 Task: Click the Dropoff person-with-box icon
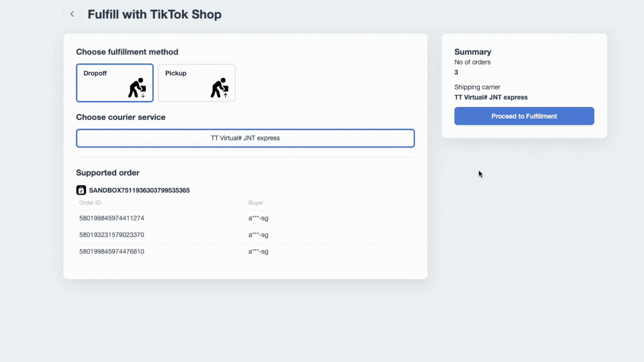137,88
